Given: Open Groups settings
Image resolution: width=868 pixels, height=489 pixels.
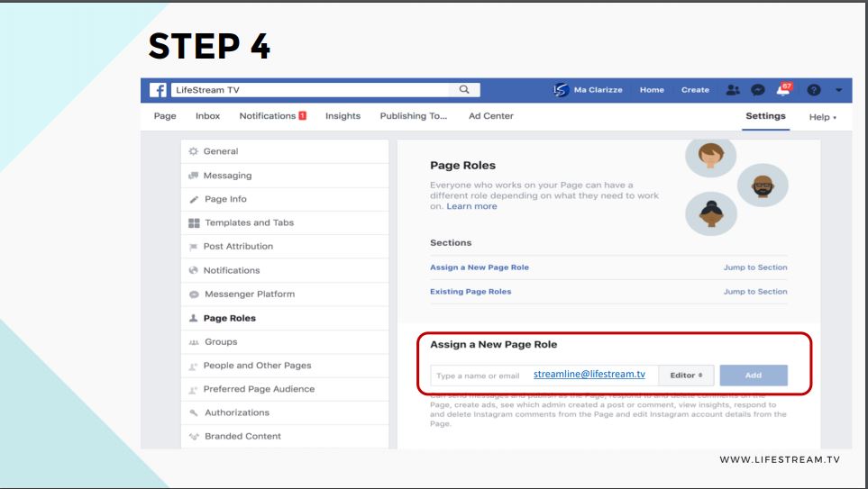Looking at the screenshot, I should point(285,342).
